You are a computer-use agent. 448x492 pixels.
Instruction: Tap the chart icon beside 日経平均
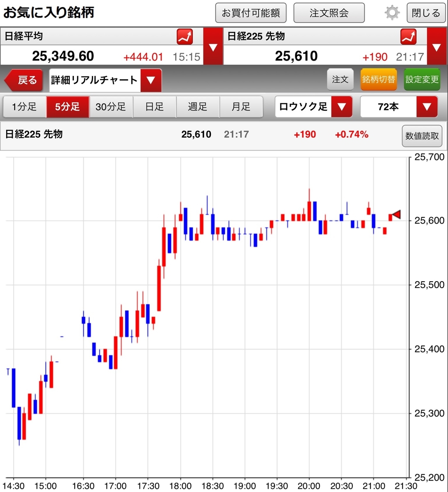[x=185, y=37]
